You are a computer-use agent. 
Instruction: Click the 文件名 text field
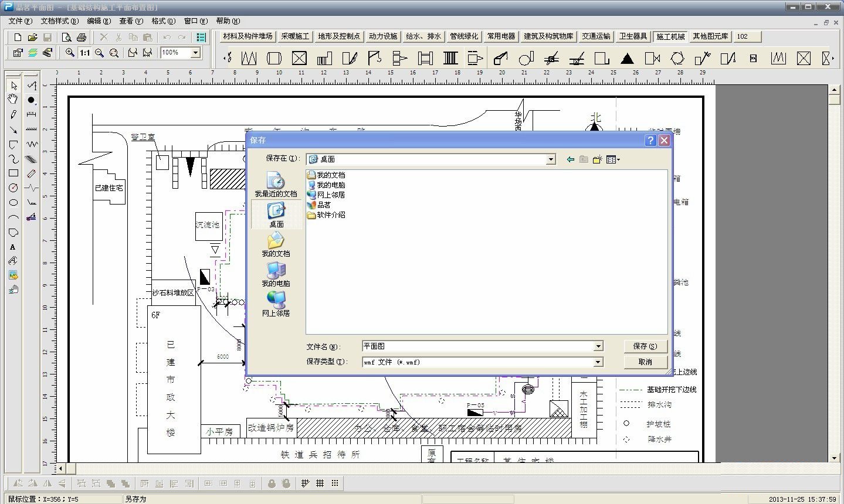[x=477, y=346]
